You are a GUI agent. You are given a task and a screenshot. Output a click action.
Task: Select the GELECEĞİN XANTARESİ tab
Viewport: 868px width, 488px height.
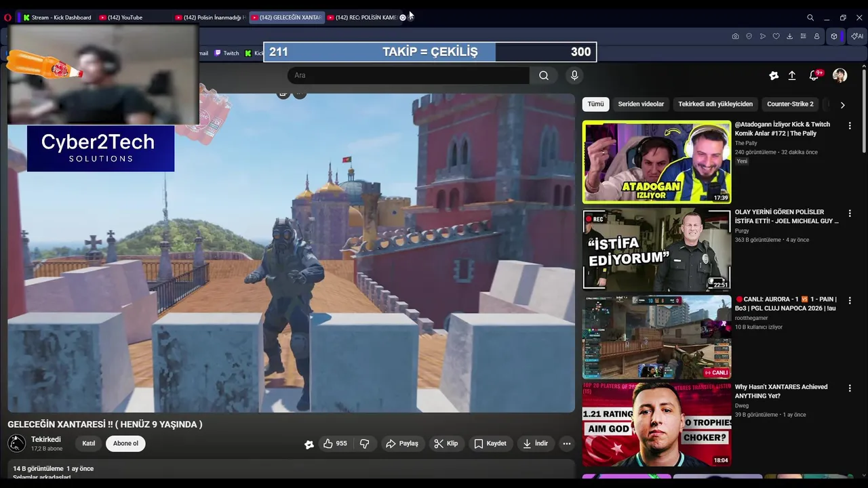click(285, 18)
